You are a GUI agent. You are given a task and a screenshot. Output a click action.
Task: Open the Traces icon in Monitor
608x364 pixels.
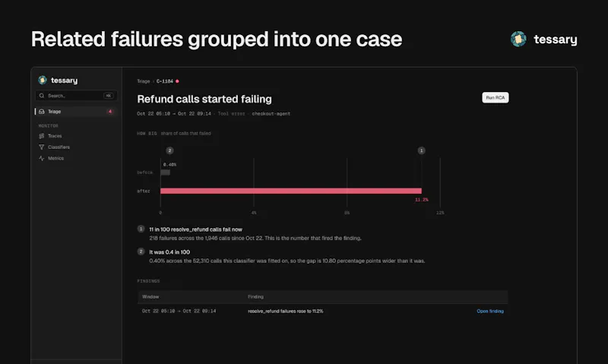pos(42,136)
